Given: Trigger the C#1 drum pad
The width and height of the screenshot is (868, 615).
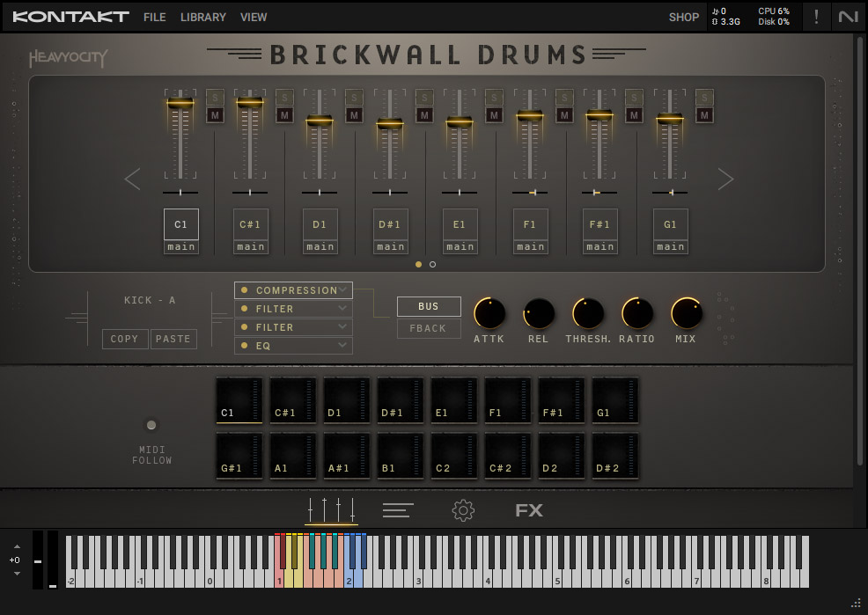Looking at the screenshot, I should point(293,399).
